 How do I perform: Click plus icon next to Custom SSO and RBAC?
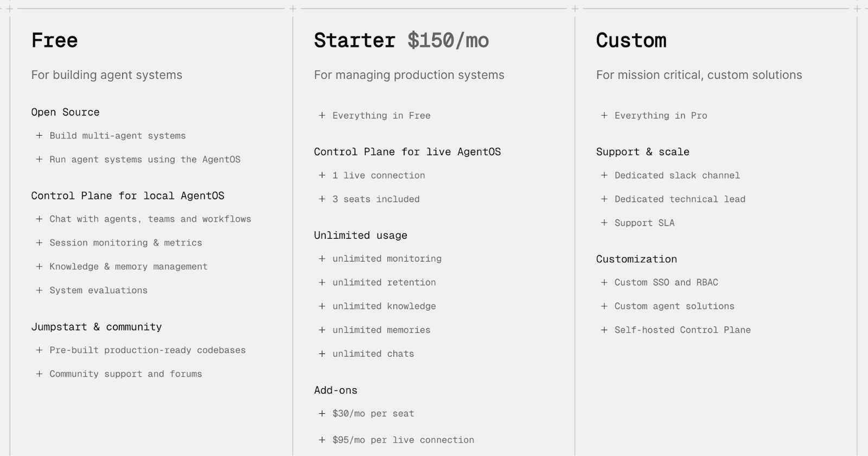tap(604, 282)
